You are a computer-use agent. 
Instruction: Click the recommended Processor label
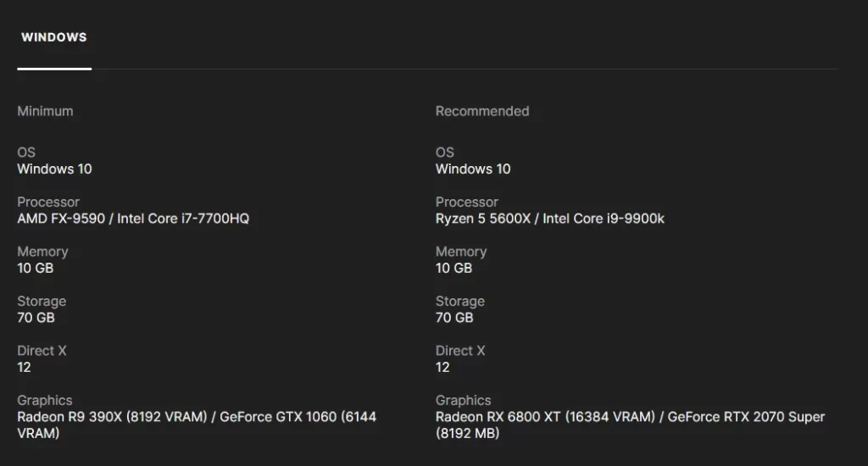467,202
